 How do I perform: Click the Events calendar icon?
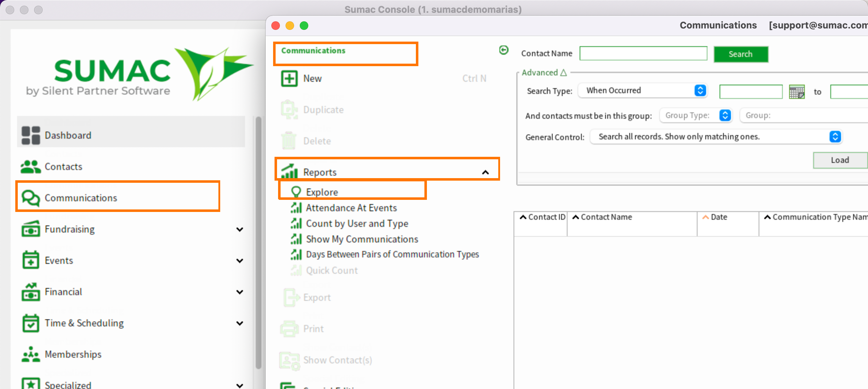[31, 260]
